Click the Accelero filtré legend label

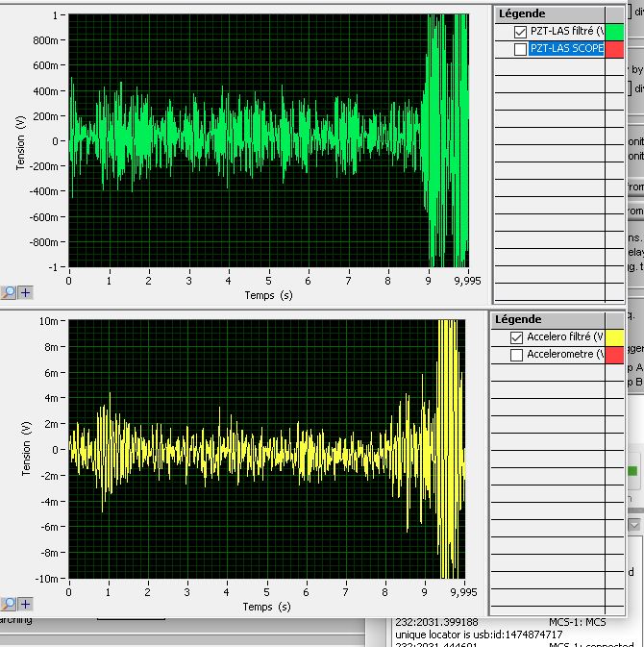563,337
